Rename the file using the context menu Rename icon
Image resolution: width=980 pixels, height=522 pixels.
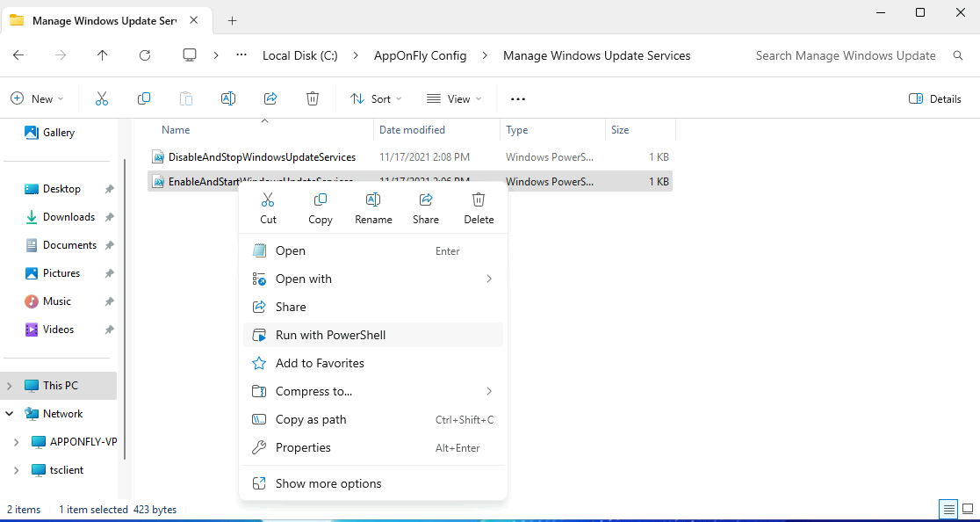[x=372, y=207]
